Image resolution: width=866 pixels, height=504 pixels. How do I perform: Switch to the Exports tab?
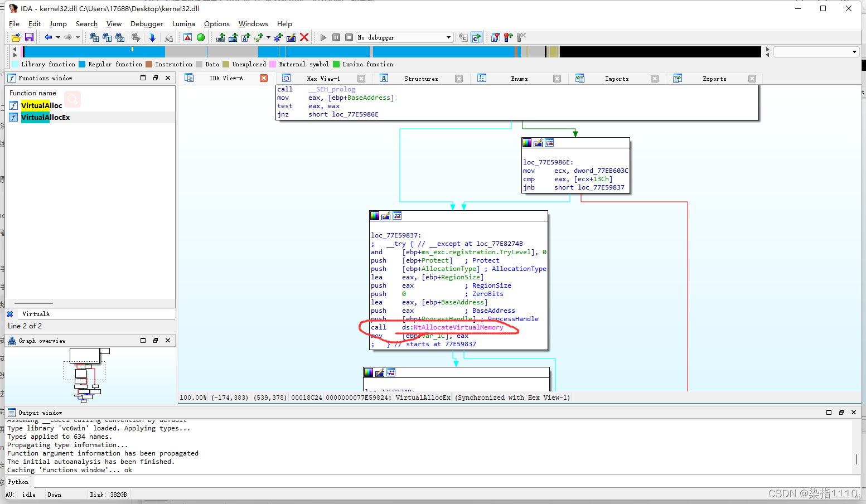tap(714, 79)
